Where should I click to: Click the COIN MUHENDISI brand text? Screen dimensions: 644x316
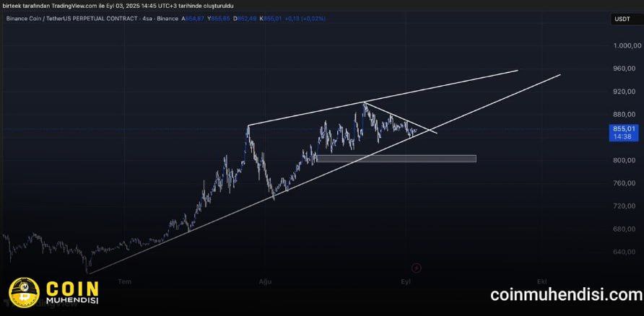(71, 292)
